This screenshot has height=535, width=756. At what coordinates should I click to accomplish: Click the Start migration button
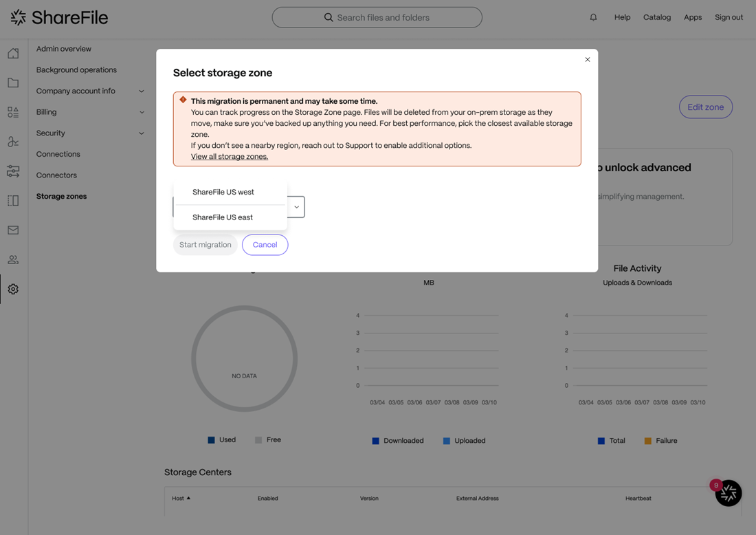pyautogui.click(x=205, y=245)
